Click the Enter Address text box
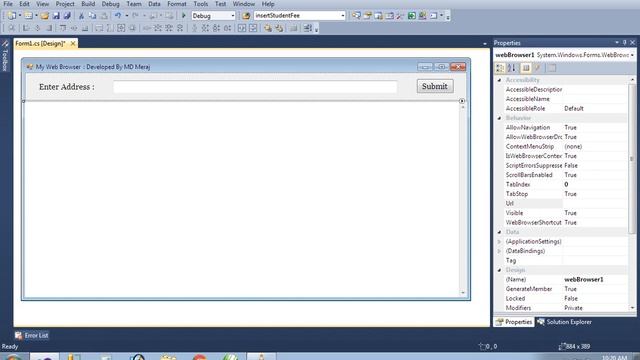 point(255,87)
